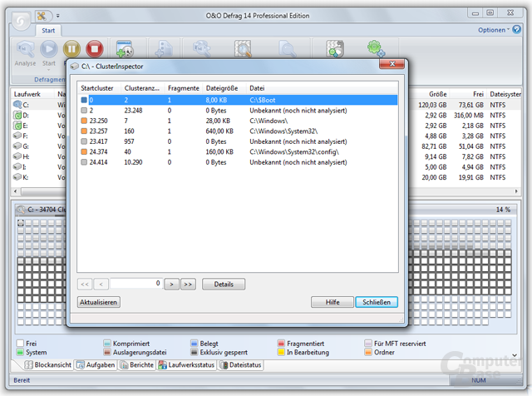This screenshot has height=396, width=532.
Task: Expand the quick access toolbar dropdown arrow
Action: point(57,16)
